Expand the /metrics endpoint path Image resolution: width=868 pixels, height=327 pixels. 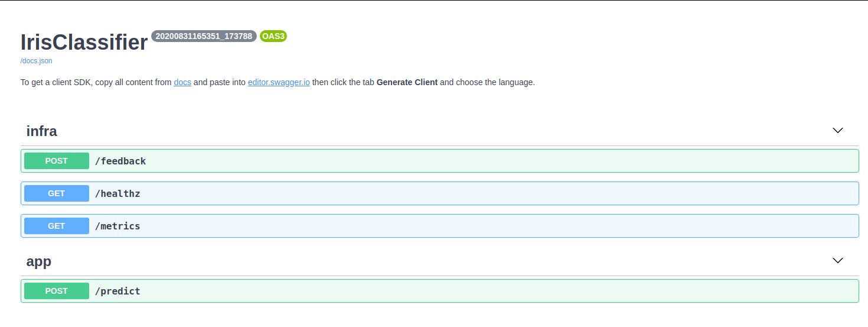(x=118, y=226)
